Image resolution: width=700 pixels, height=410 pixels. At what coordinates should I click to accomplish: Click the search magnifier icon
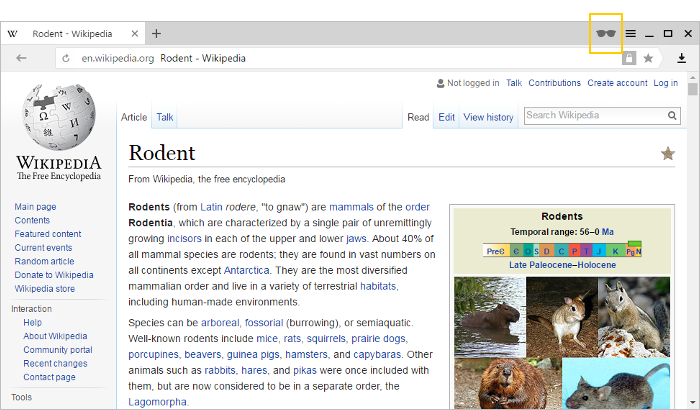[672, 116]
